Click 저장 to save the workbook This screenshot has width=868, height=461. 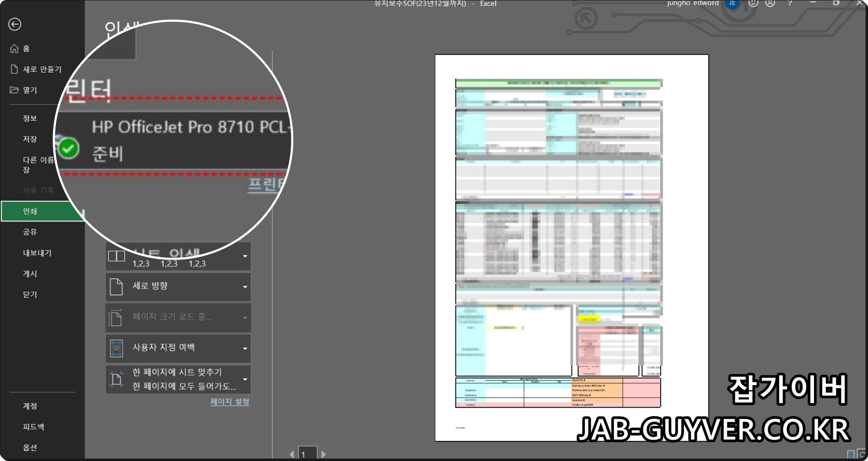[x=30, y=139]
